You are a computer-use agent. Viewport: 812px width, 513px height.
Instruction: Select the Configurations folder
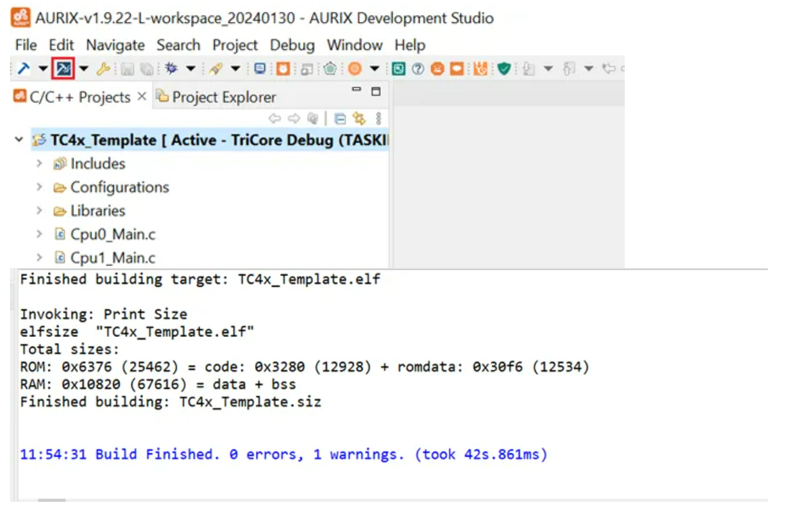pos(119,187)
